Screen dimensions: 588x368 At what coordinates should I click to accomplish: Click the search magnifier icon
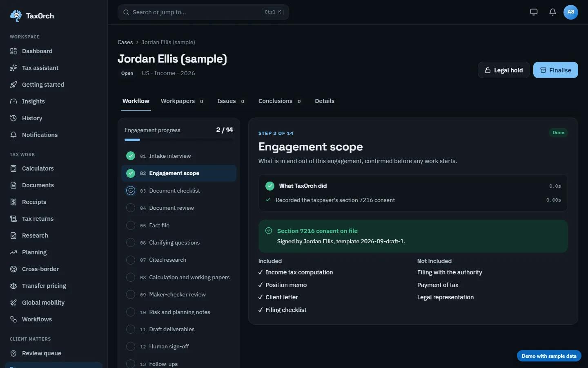click(126, 12)
